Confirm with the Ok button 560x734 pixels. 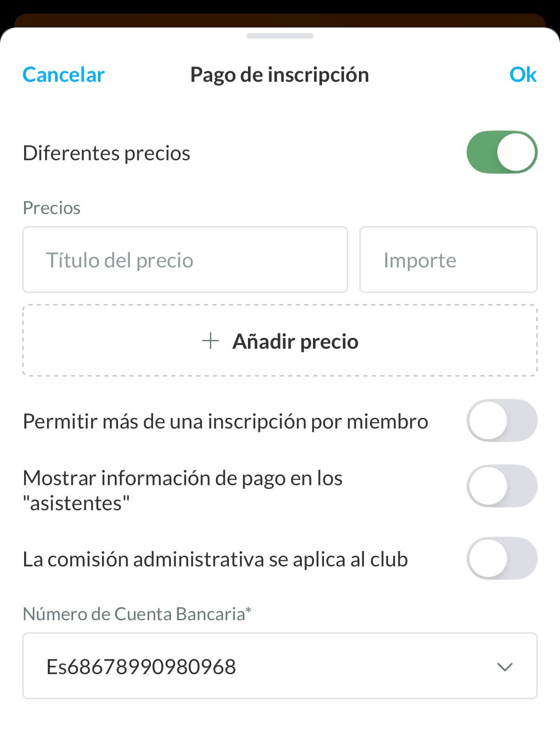click(522, 75)
